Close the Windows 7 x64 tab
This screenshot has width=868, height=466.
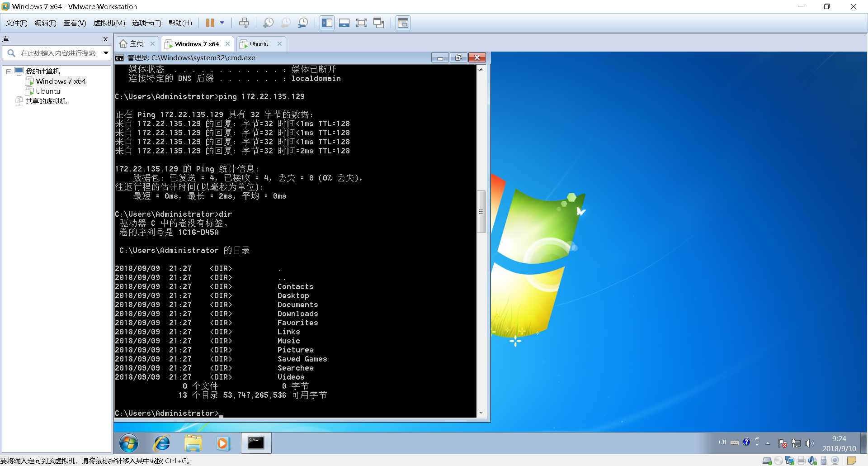point(228,44)
